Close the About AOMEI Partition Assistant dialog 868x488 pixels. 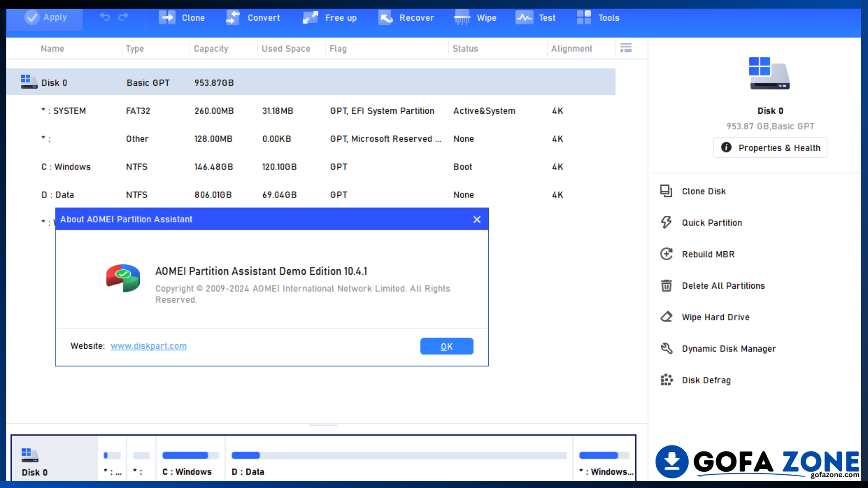click(477, 219)
